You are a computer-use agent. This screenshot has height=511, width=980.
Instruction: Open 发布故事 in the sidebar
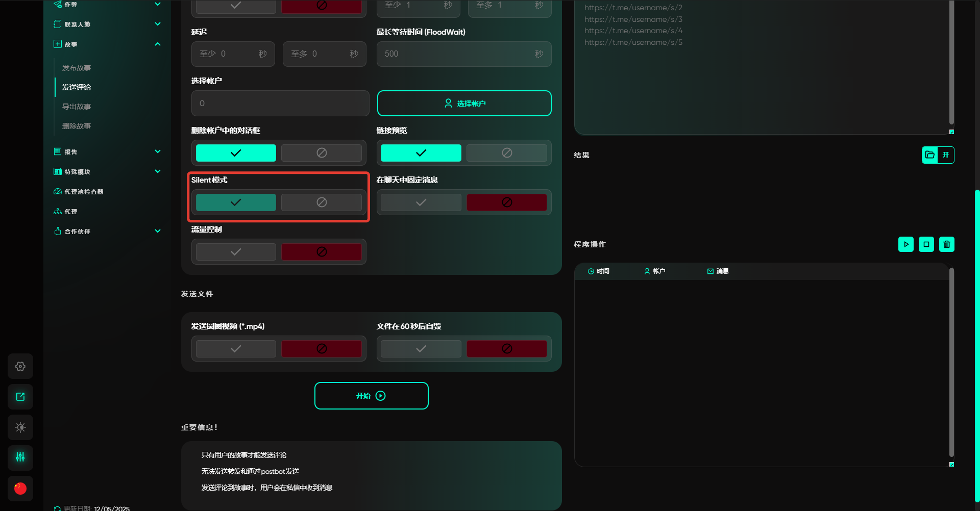point(77,68)
